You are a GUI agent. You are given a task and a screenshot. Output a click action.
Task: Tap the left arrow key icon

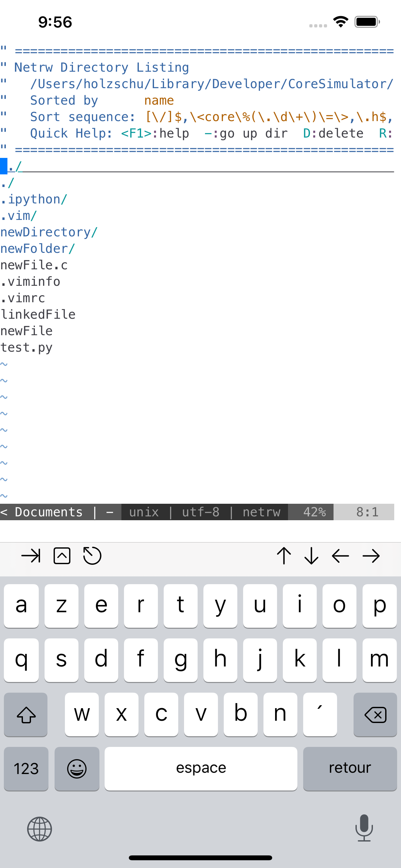pyautogui.click(x=340, y=556)
